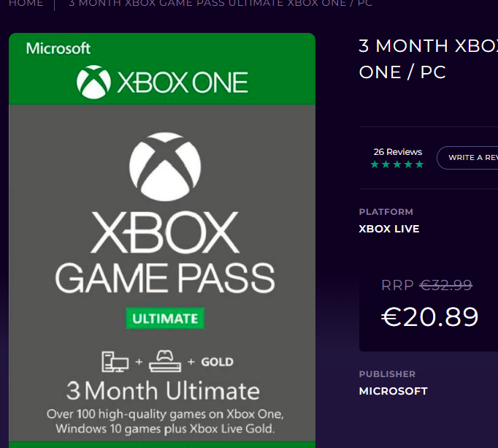Click the MICROSOFT publisher name

pyautogui.click(x=393, y=391)
